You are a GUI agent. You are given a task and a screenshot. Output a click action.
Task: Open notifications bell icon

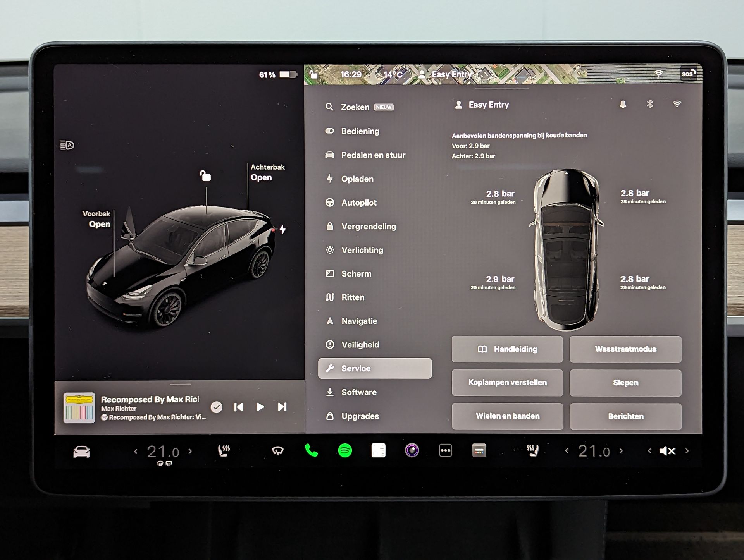point(623,104)
